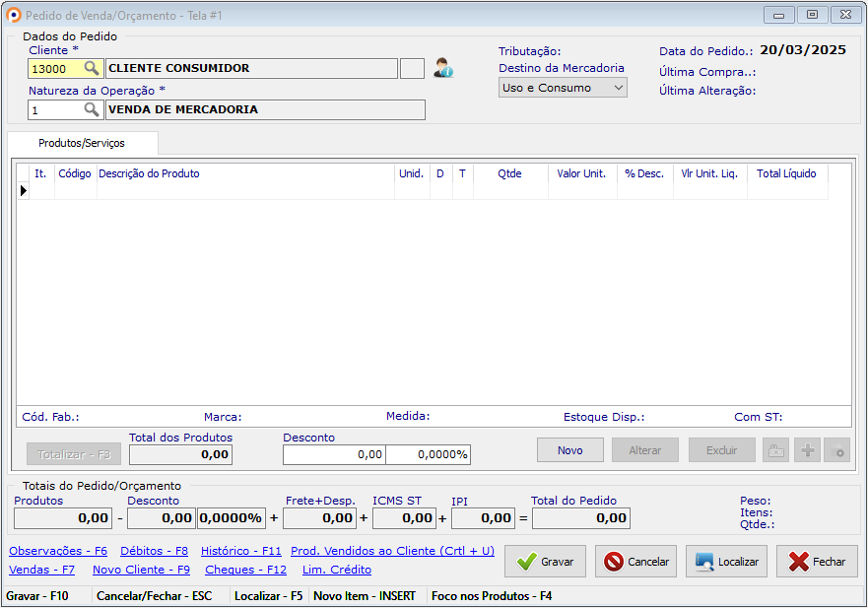The height and width of the screenshot is (608, 868).
Task: Click the disabled box icon beside Excluir
Action: [775, 450]
